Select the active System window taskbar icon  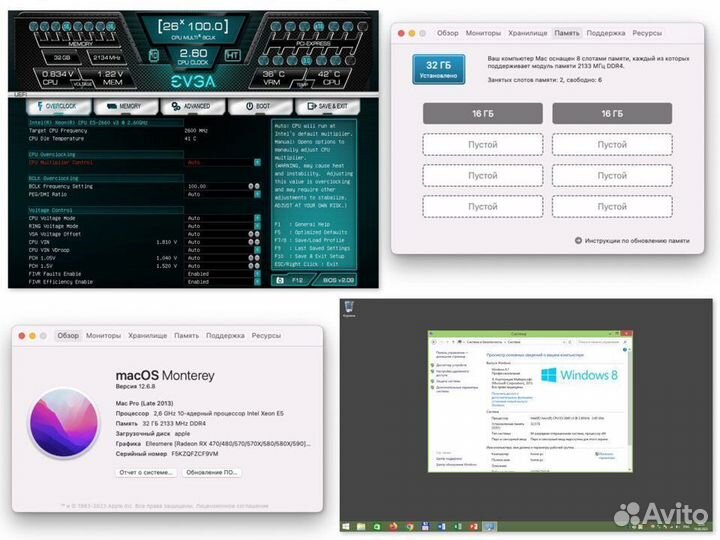tap(490, 527)
